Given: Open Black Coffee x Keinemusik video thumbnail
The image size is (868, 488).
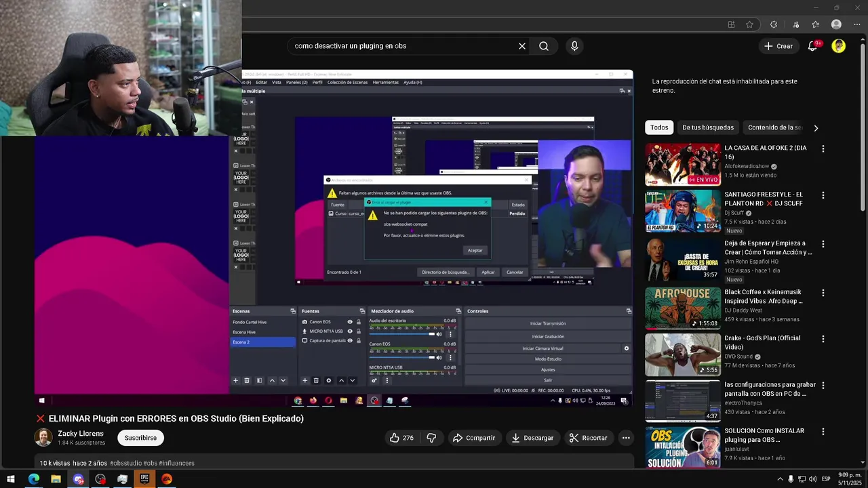Looking at the screenshot, I should point(683,308).
